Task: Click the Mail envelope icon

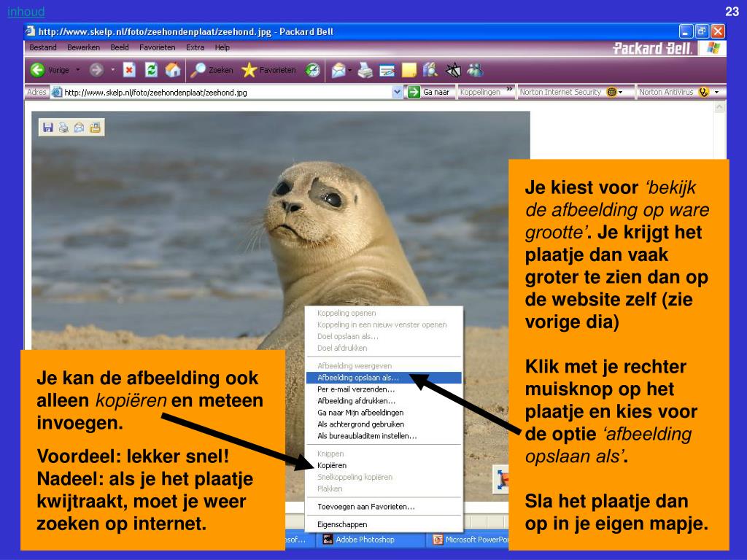Action: [338, 70]
